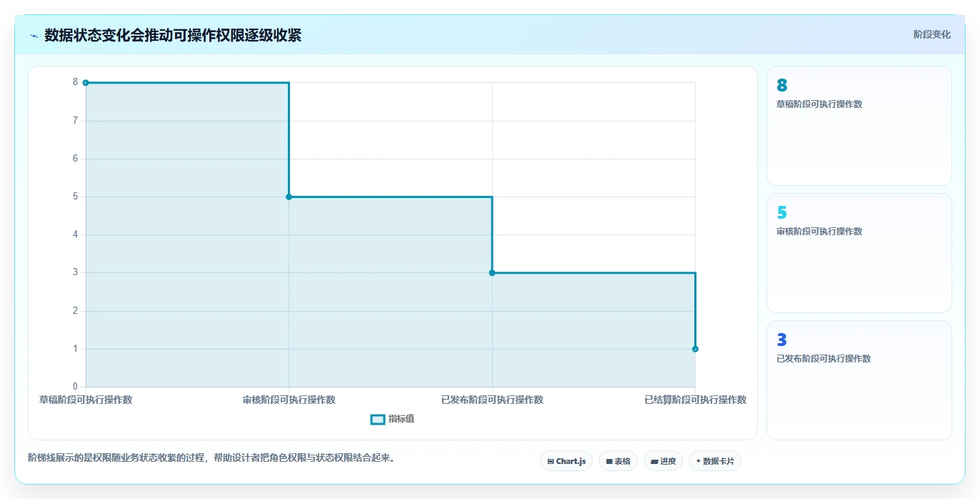Select the Chart.js tag chip
Screen dimensions: 980x499
coord(566,461)
